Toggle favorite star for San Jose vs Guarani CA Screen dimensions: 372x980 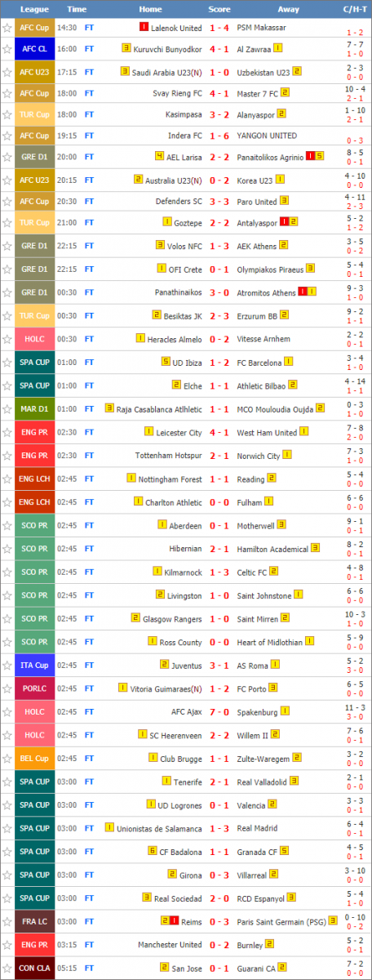(7, 969)
